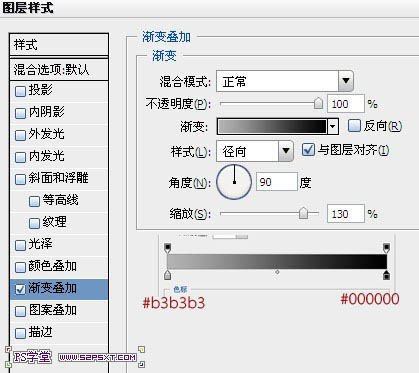Image resolution: width=419 pixels, height=373 pixels.
Task: Select the left gray color stop
Action: [168, 275]
